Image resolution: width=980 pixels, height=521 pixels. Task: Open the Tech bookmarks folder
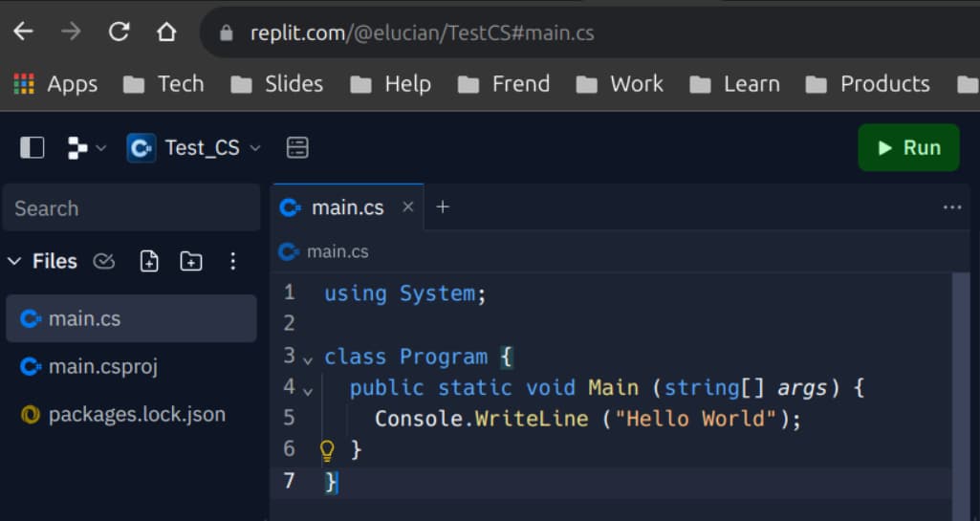163,84
